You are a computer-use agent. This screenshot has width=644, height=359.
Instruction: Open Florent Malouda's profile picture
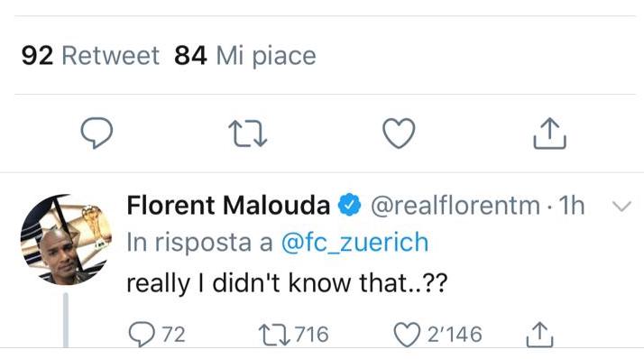coord(66,239)
